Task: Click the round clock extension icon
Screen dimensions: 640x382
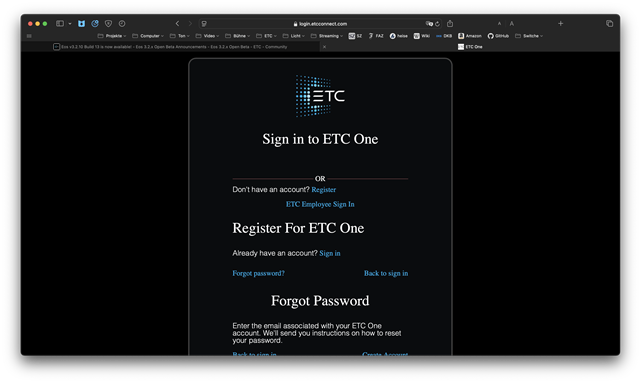Action: 122,24
